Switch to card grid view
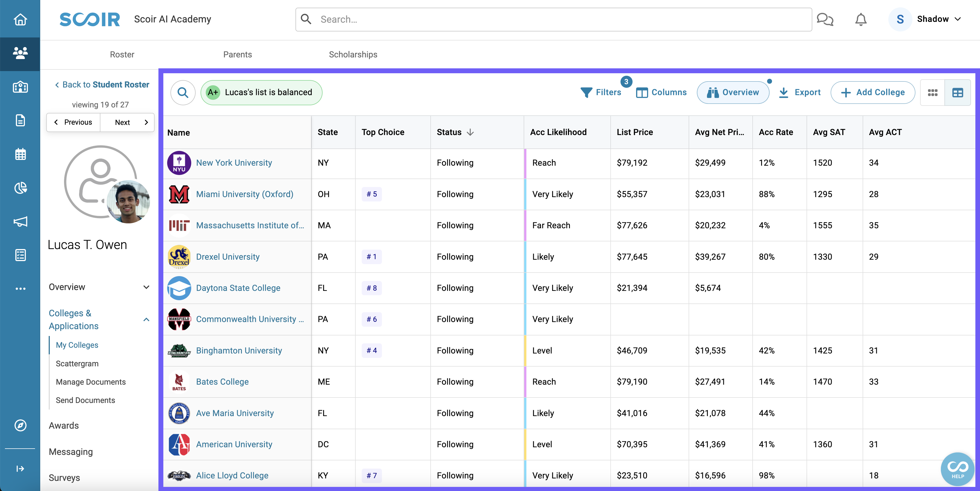980x491 pixels. point(932,92)
